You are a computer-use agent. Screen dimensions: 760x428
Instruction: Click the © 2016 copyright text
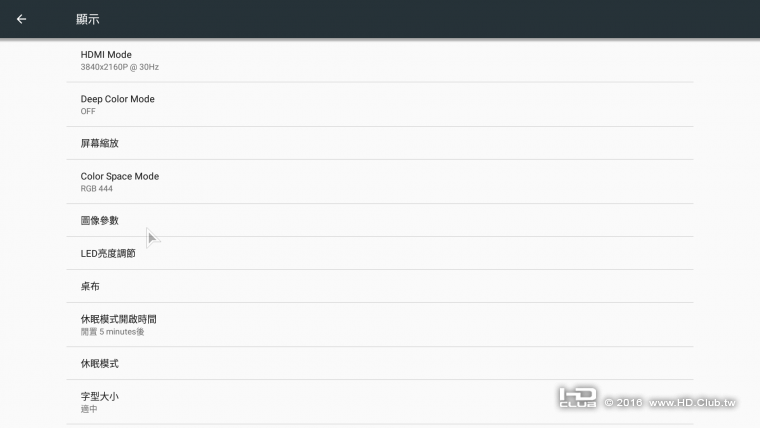[x=623, y=403]
